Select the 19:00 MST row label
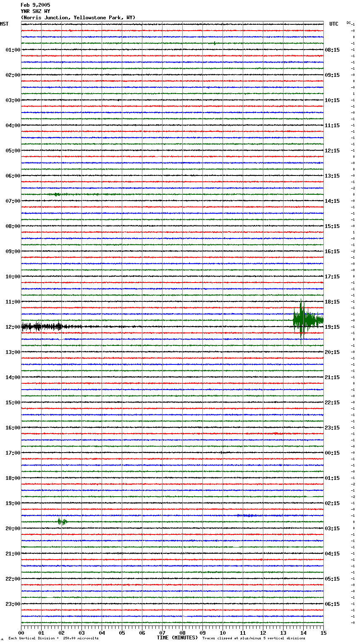 [x=13, y=503]
